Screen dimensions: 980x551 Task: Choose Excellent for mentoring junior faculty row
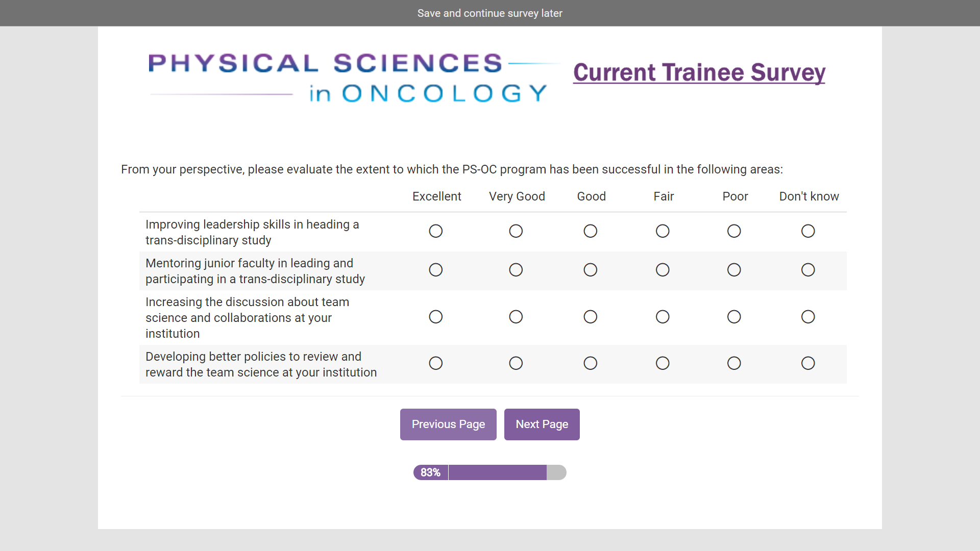click(435, 270)
